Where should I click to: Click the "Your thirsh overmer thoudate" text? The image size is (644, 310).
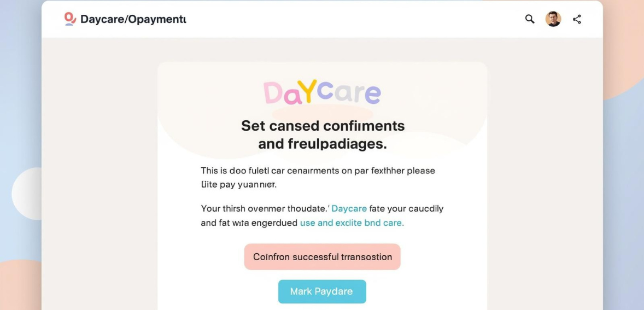(265, 209)
